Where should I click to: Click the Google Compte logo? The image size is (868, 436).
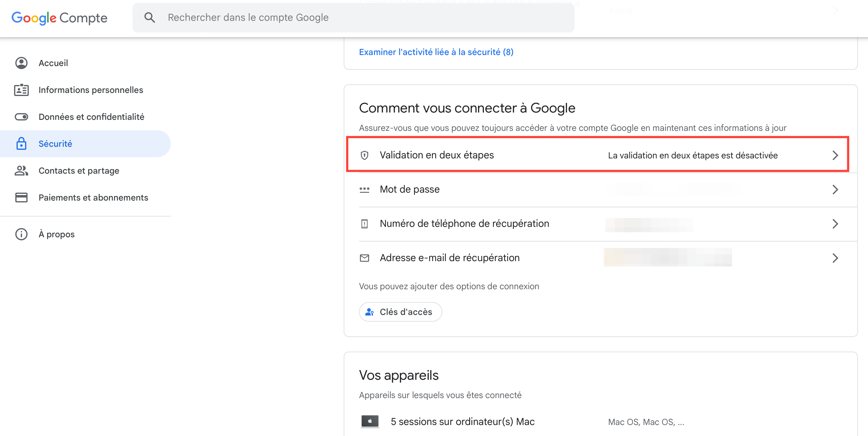coord(59,18)
